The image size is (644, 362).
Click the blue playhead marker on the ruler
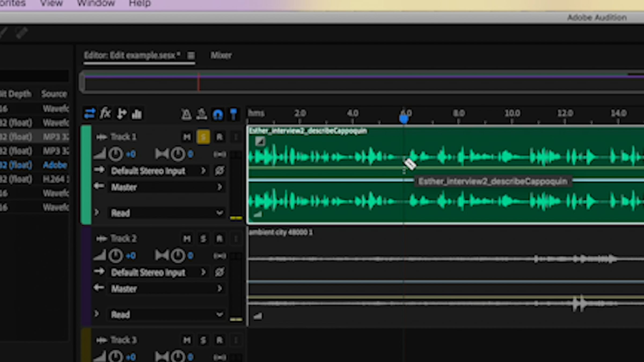click(x=404, y=118)
